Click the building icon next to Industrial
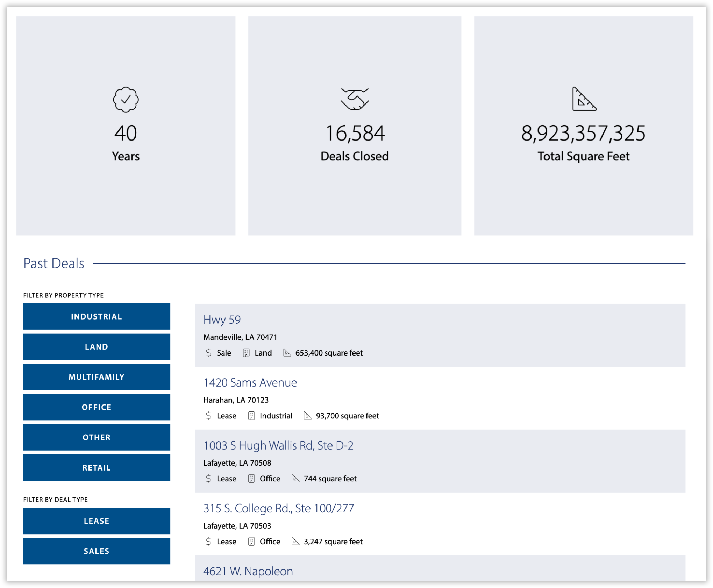The image size is (713, 588). point(251,416)
